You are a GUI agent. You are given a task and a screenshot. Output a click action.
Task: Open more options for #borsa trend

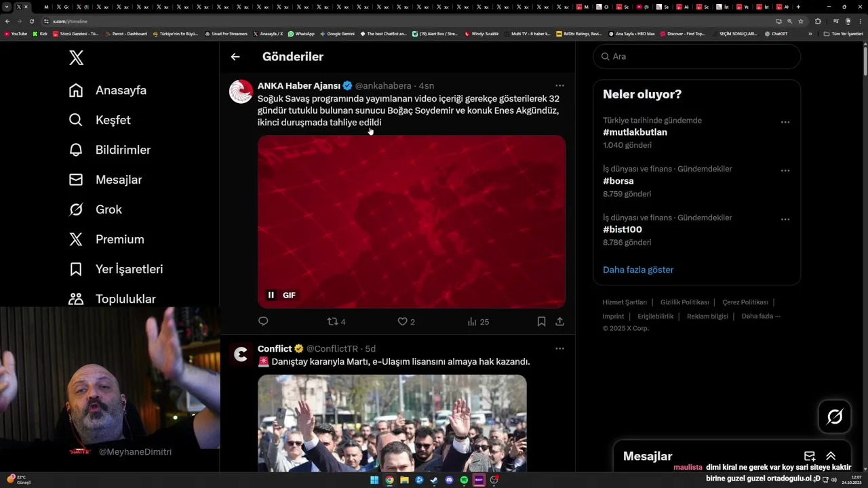click(785, 171)
